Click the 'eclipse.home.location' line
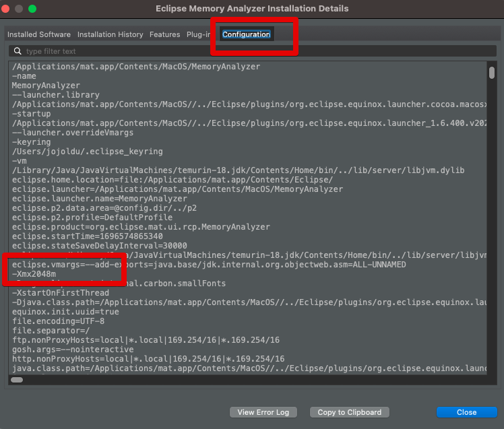 pos(172,180)
